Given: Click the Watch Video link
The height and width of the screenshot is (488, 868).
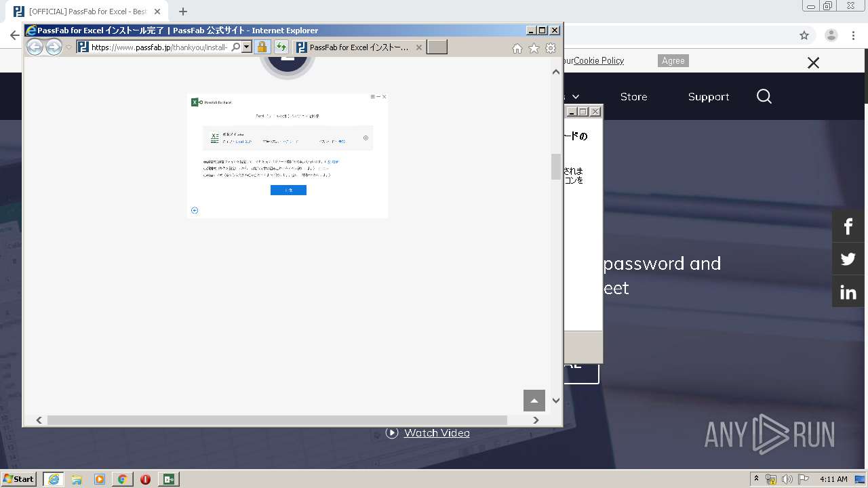Looking at the screenshot, I should pyautogui.click(x=437, y=432).
